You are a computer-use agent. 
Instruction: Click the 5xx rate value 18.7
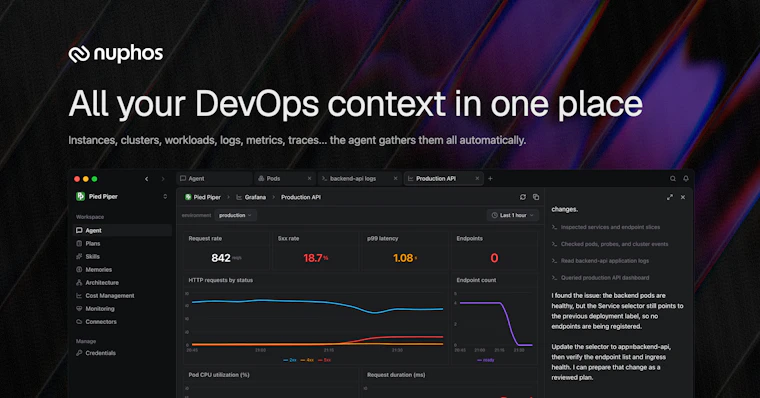click(313, 258)
